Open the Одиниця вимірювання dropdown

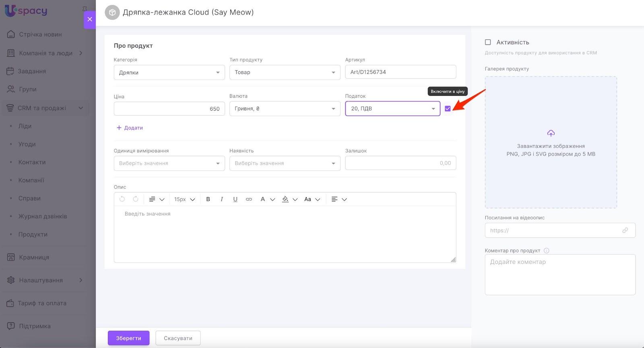click(x=169, y=164)
